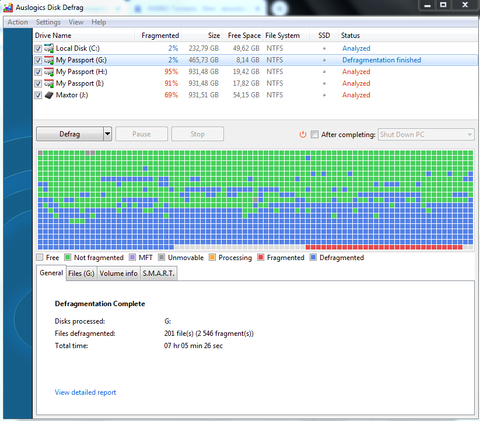This screenshot has width=480, height=421.
Task: Click the Defrag button
Action: (70, 134)
